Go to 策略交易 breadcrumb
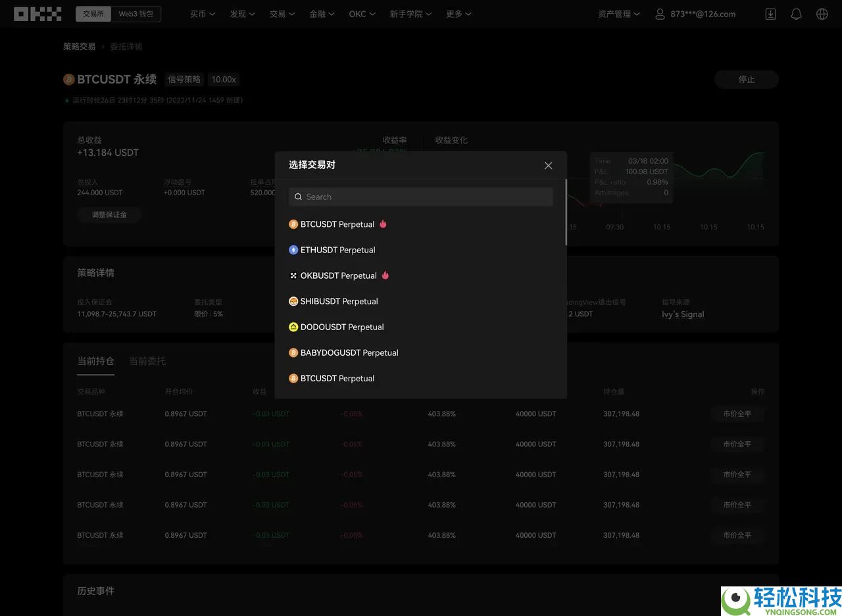 pos(79,47)
